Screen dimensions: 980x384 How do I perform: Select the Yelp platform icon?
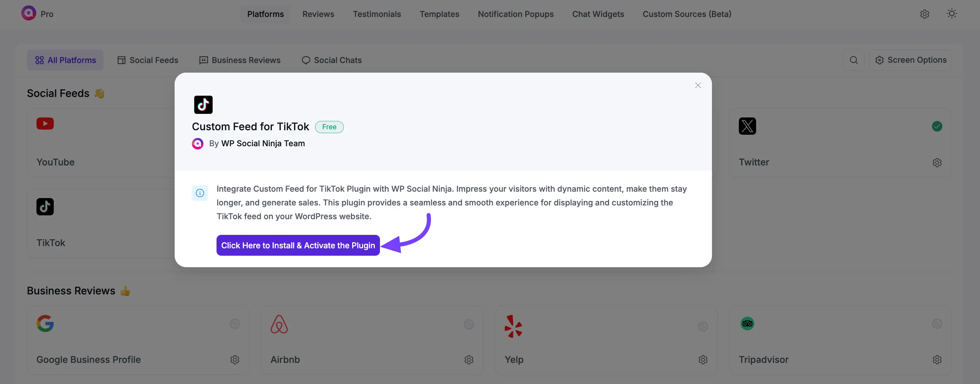click(x=514, y=326)
